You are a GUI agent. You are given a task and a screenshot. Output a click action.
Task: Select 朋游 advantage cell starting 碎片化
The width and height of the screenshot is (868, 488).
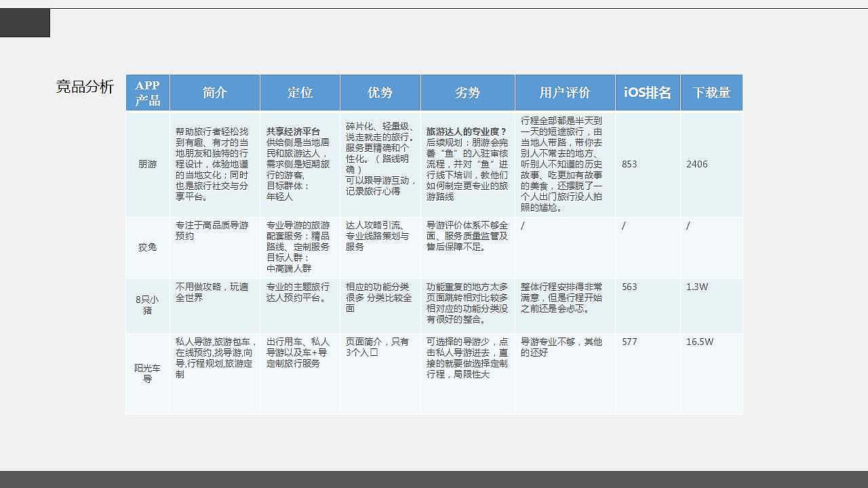(380, 164)
